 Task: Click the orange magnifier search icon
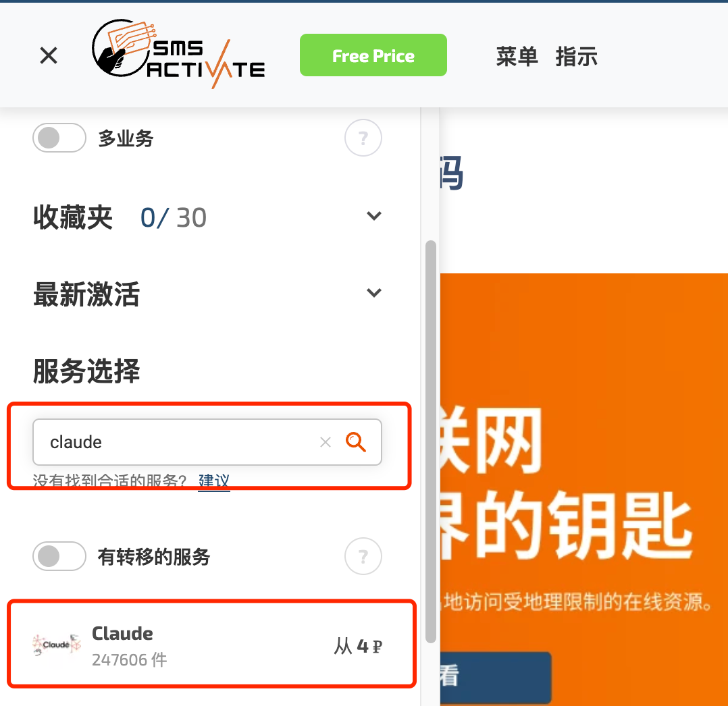356,442
